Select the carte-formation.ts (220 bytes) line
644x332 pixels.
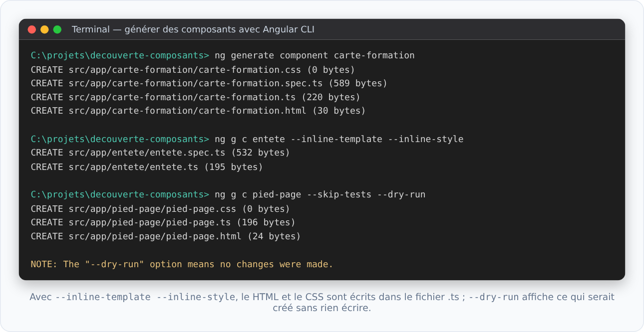[196, 97]
